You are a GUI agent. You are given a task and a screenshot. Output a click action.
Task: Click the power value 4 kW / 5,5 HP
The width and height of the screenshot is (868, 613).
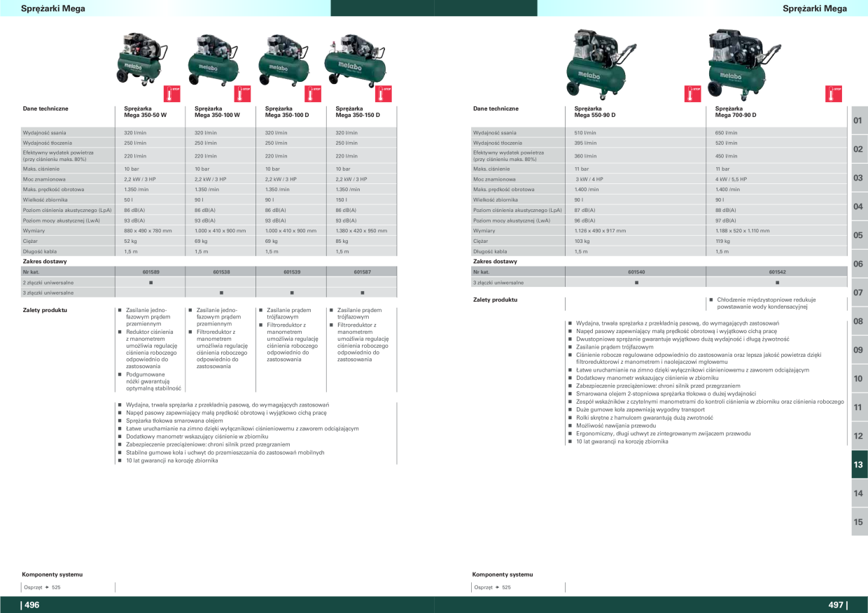[731, 179]
